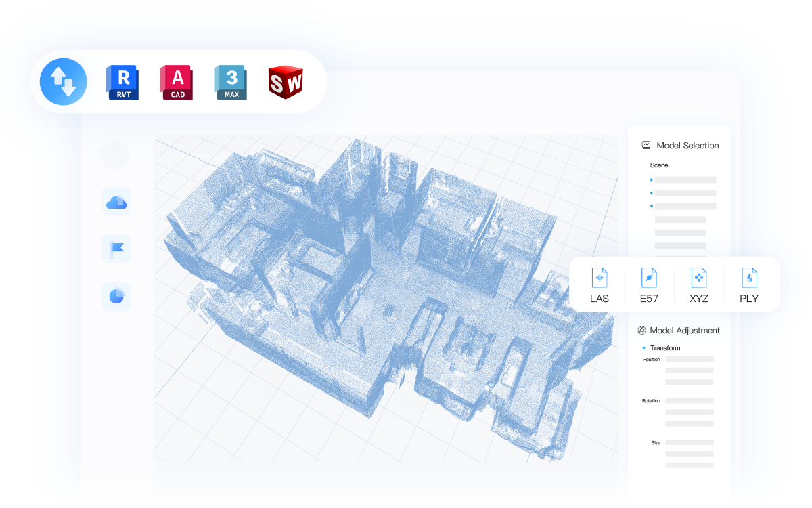Click the Model Adjustment heading
This screenshot has width=812, height=508.
685,331
